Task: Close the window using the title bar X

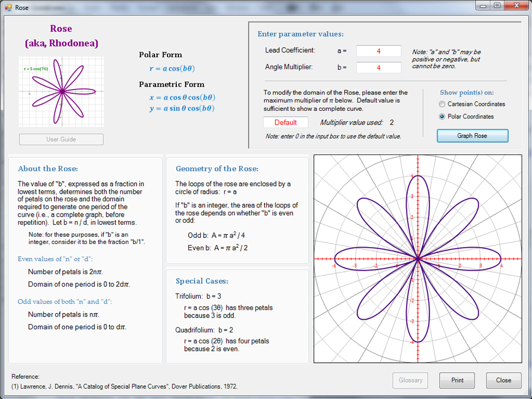Action: click(516, 5)
